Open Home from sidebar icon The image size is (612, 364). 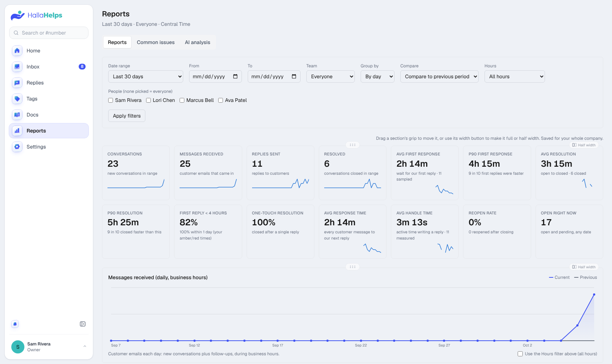tap(17, 51)
